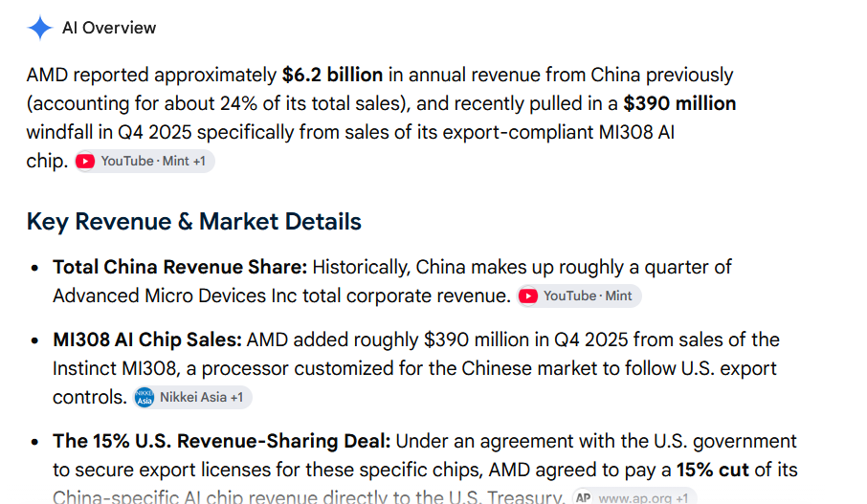Open the YouTube · Mint citation chip
The height and width of the screenshot is (504, 867).
(x=579, y=296)
